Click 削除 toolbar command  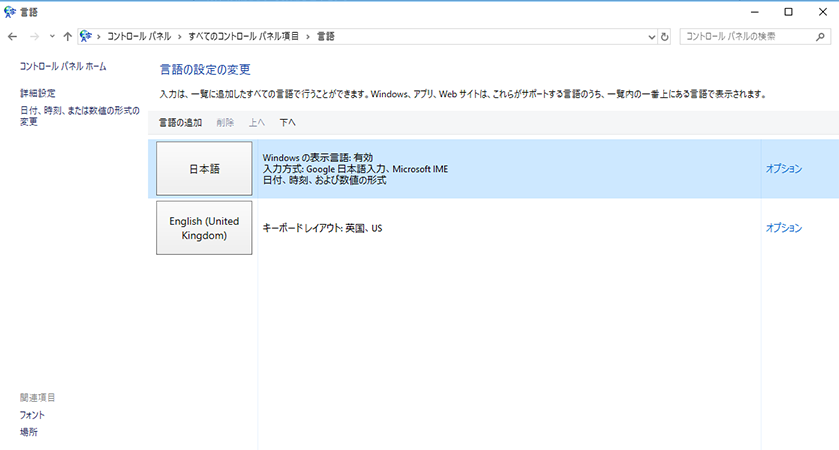(225, 123)
